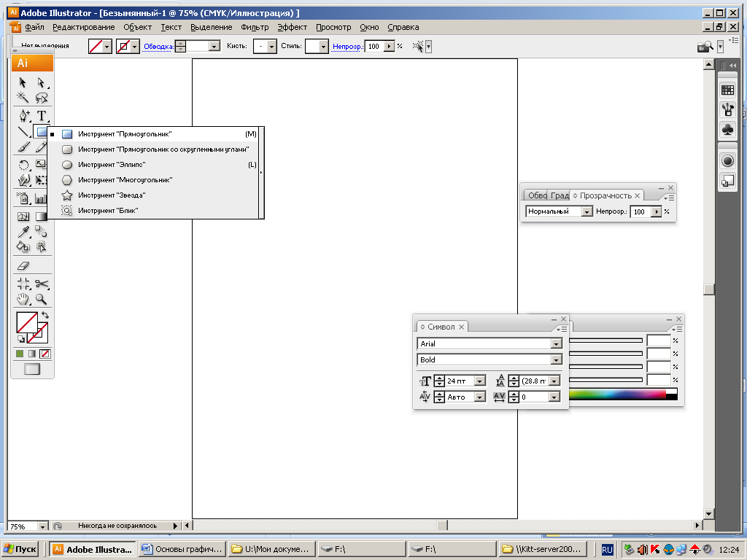Reset to default fill and stroke
The height and width of the screenshot is (560, 747).
tap(20, 339)
